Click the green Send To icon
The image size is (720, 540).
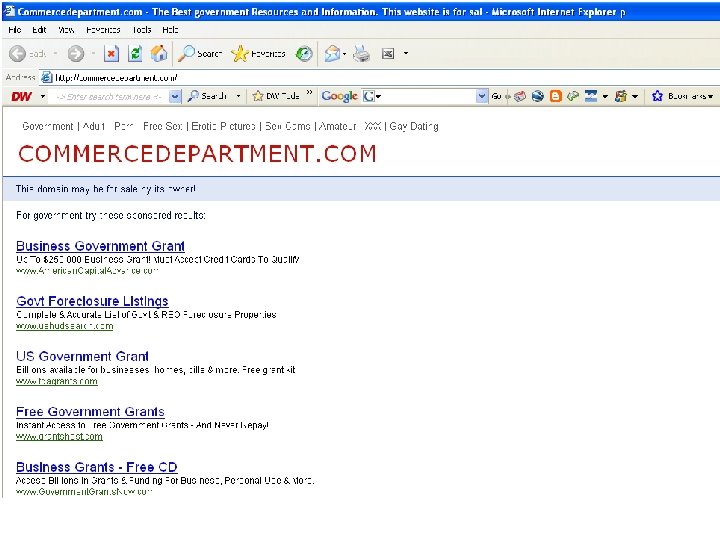[x=573, y=96]
